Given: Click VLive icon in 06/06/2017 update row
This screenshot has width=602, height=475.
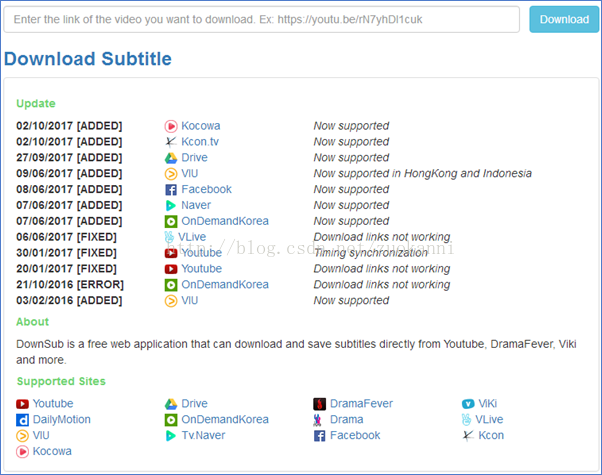Looking at the screenshot, I should [x=169, y=237].
